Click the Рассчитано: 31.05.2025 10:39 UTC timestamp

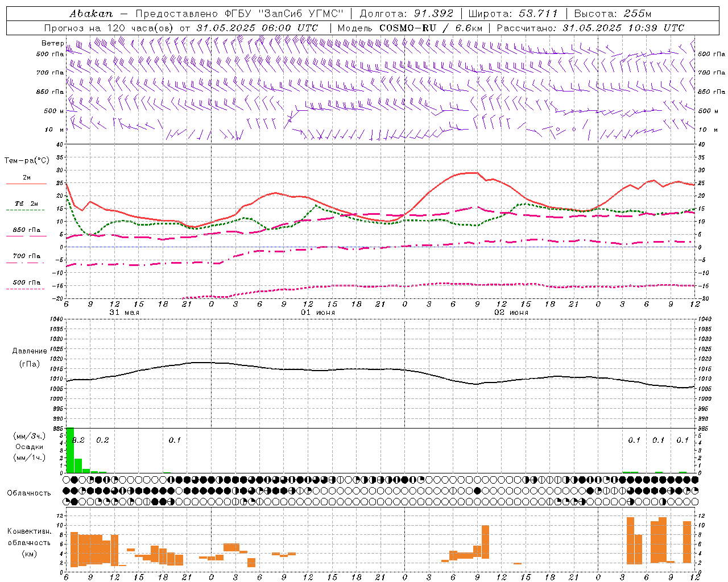pos(590,28)
